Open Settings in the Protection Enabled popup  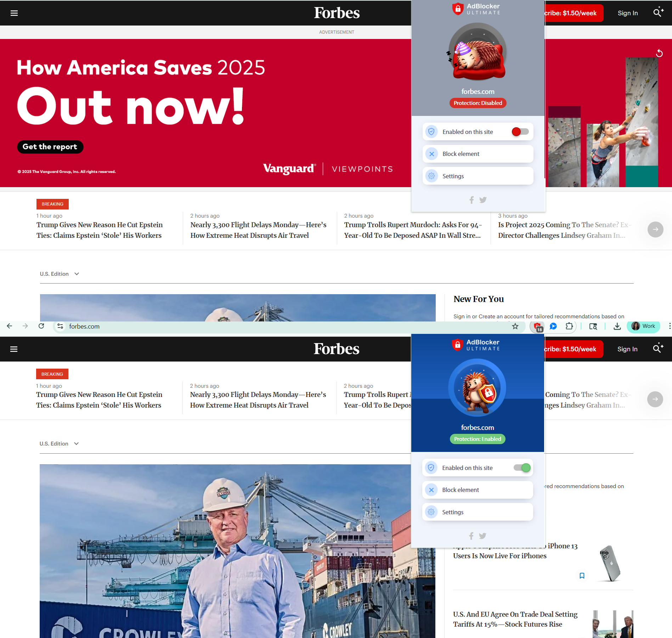(478, 512)
